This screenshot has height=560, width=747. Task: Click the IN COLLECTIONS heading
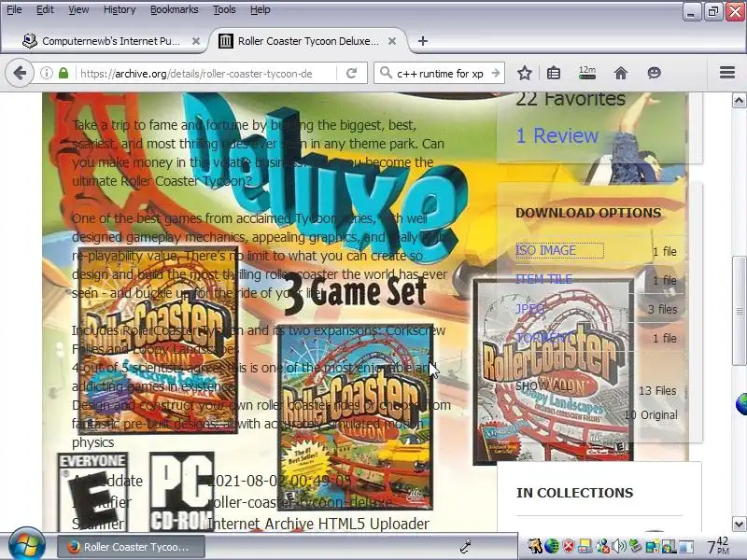(x=574, y=493)
